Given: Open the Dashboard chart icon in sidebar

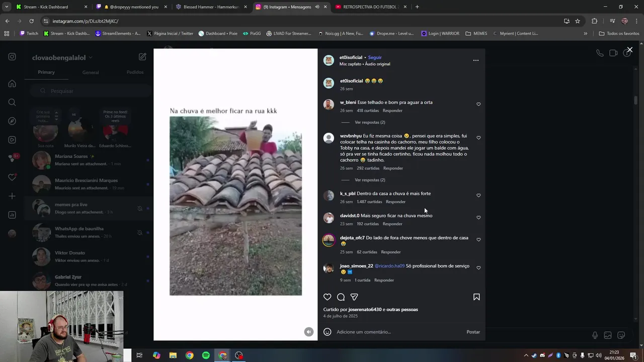Looking at the screenshot, I should click(12, 215).
